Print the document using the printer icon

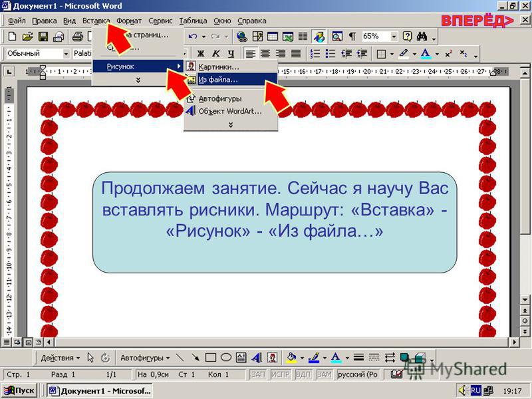click(x=78, y=37)
